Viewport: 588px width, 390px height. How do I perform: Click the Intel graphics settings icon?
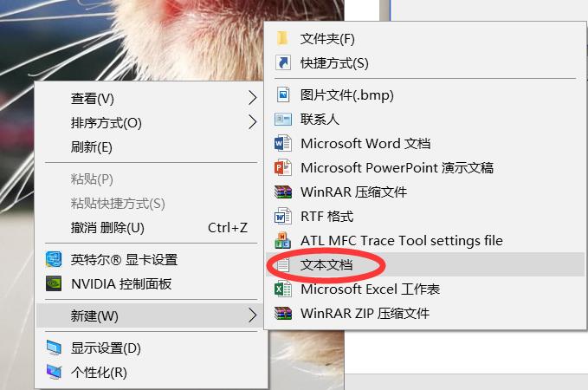[53, 259]
